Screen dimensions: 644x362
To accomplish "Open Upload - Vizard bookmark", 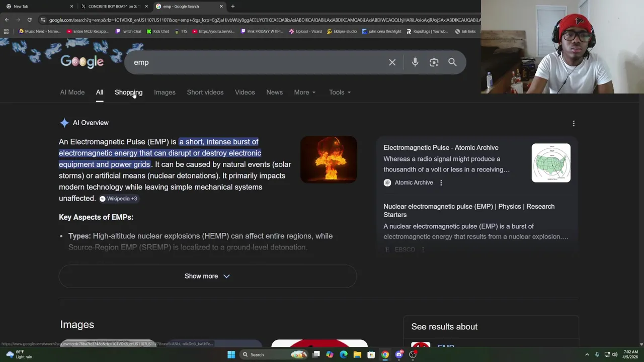I will click(305, 31).
